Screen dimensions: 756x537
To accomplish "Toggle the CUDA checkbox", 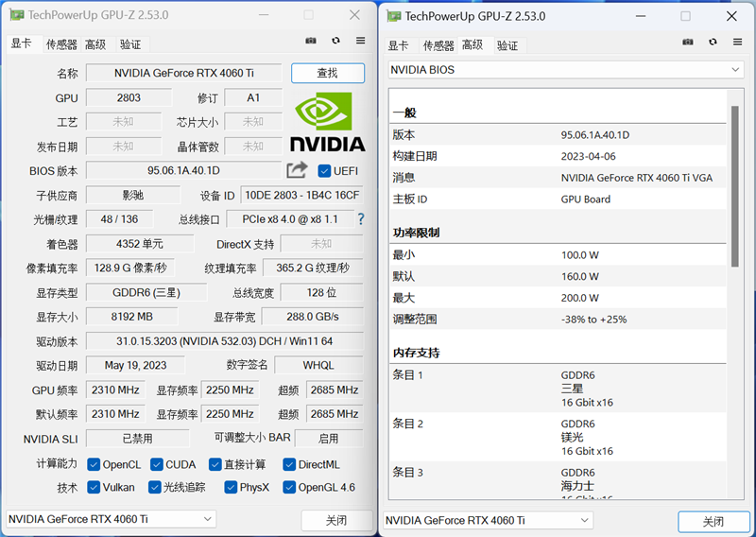I will click(x=157, y=464).
